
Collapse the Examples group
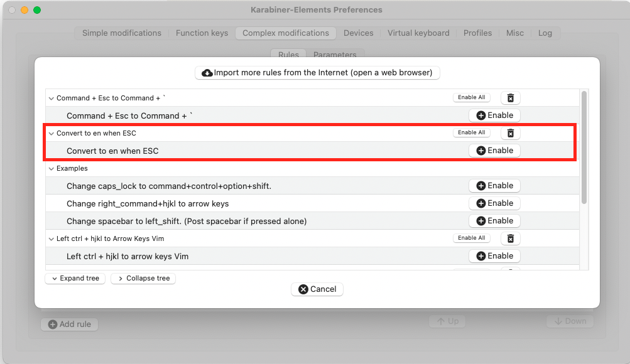tap(51, 169)
